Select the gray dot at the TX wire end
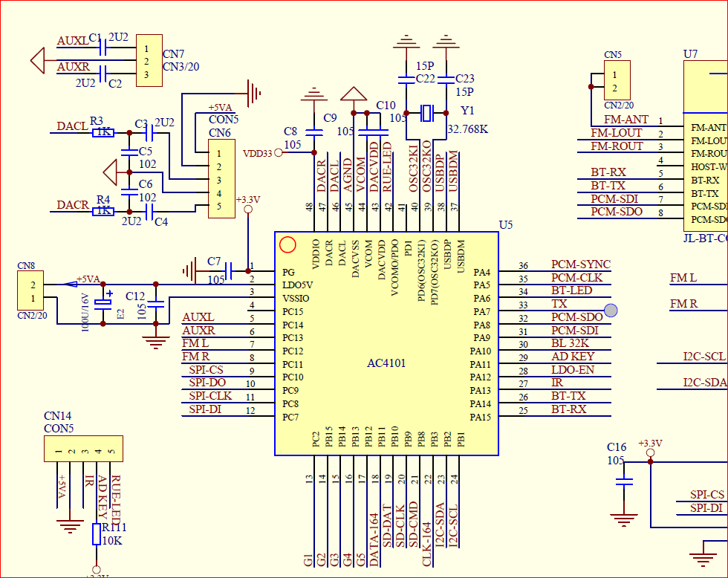728x578 pixels. click(x=611, y=311)
